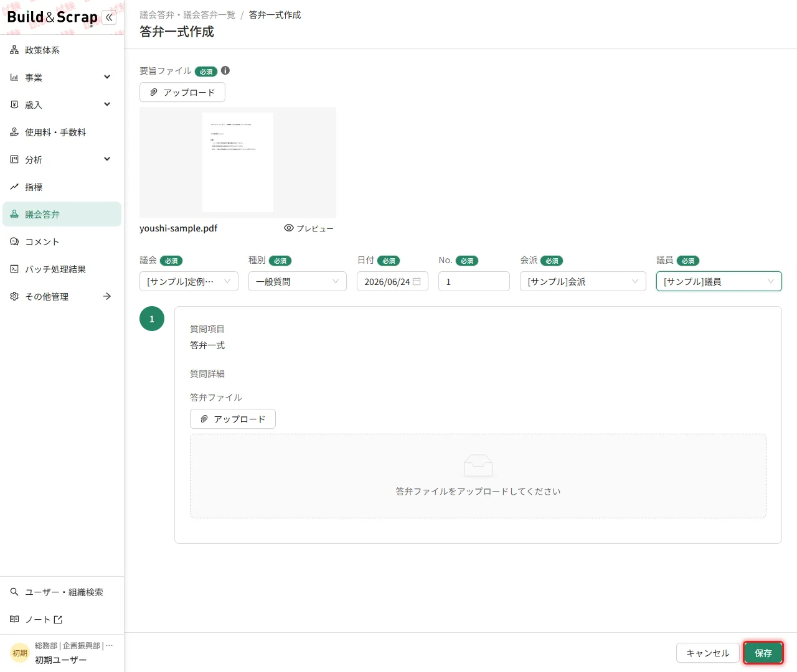
Task: Click the empty inbox icon in drop area
Action: [x=478, y=465]
